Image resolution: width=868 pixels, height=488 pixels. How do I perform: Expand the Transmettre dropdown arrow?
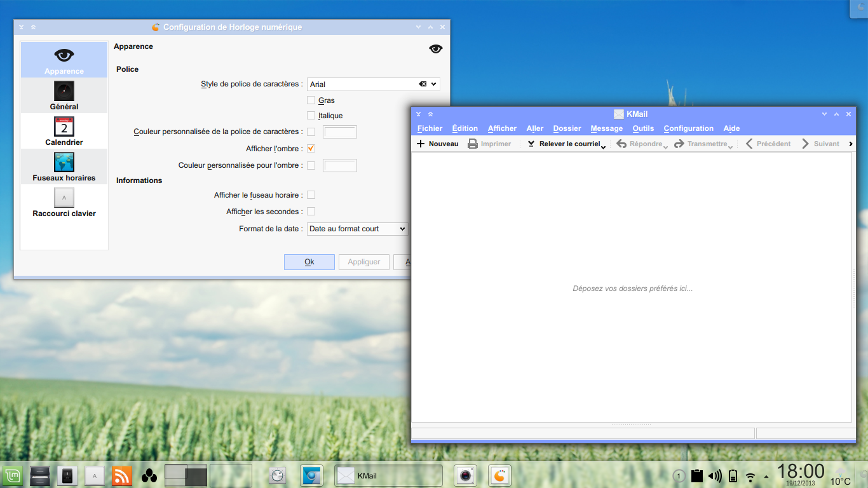coord(730,147)
